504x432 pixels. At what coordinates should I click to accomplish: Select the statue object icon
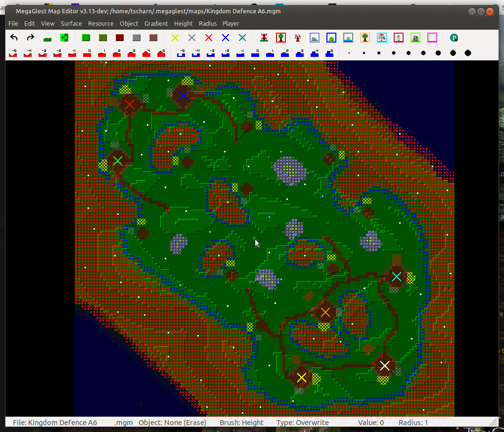tap(398, 38)
